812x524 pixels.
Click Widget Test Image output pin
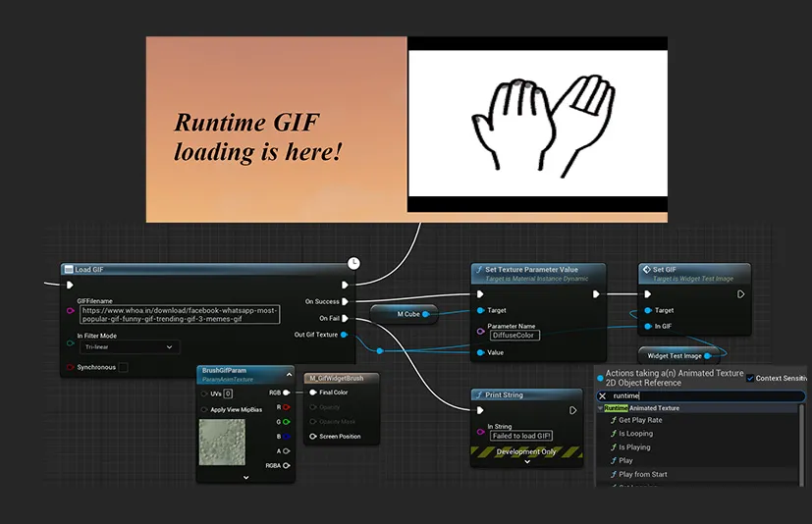pyautogui.click(x=708, y=356)
